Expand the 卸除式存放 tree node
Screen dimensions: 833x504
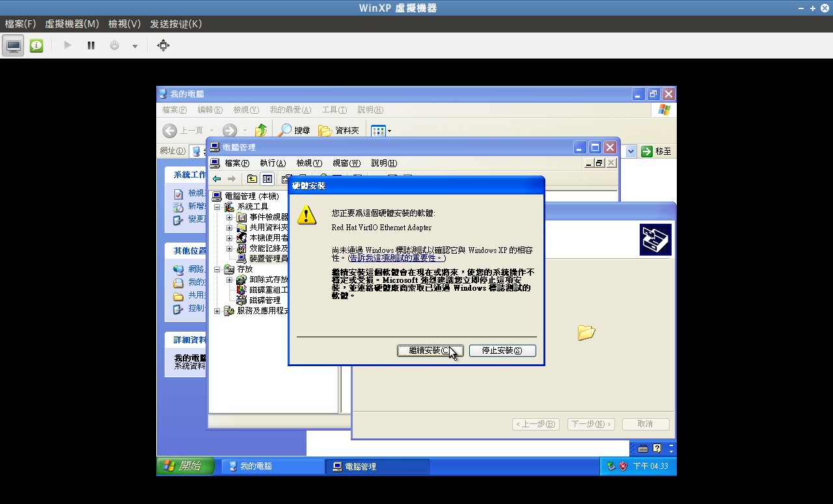[x=229, y=280]
